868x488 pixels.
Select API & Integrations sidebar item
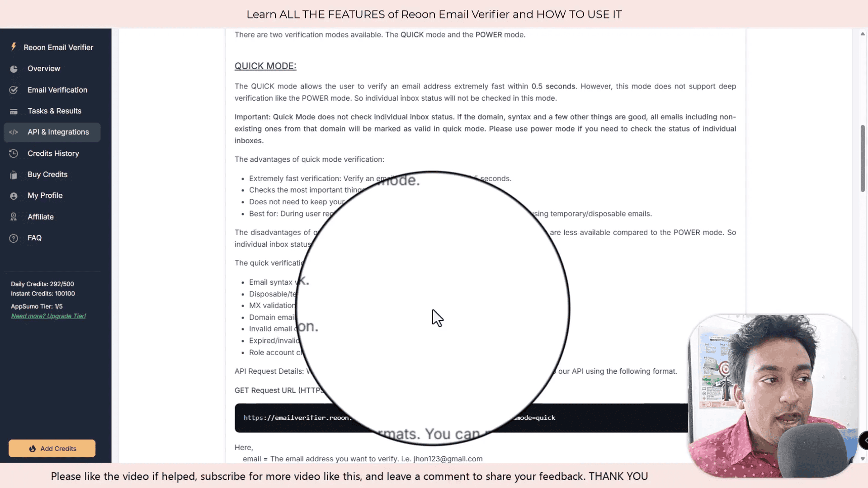(x=58, y=131)
